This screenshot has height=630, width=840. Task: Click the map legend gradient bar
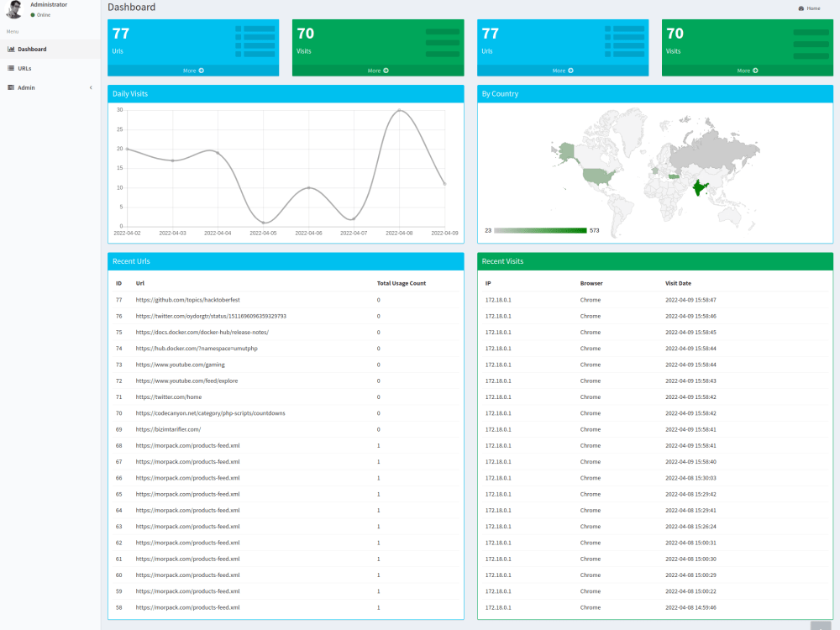pyautogui.click(x=540, y=231)
